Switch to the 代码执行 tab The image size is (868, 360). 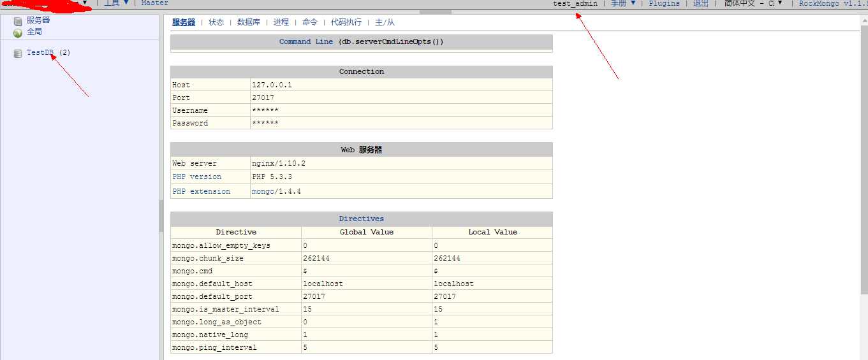(346, 22)
